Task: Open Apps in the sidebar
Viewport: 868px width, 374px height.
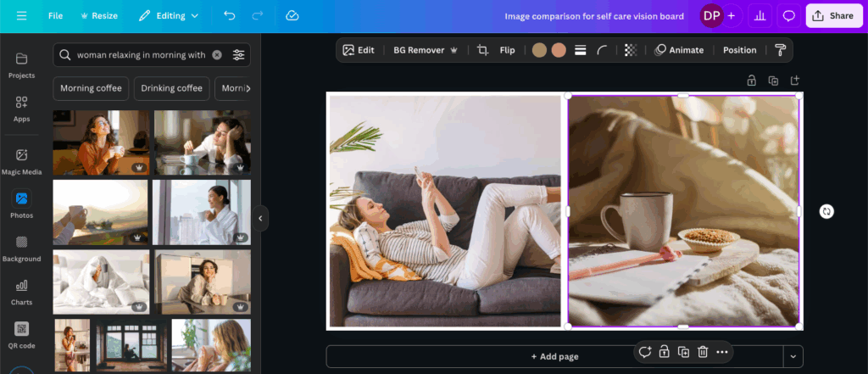Action: point(21,109)
